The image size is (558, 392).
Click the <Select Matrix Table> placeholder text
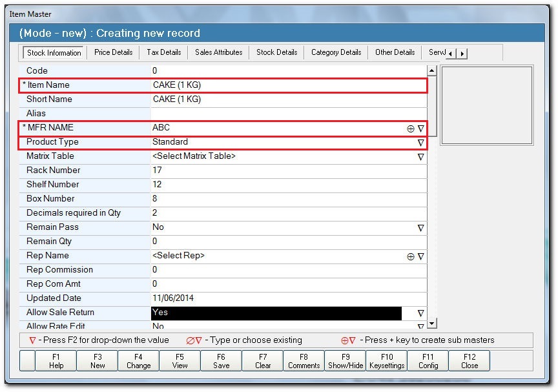tap(194, 156)
